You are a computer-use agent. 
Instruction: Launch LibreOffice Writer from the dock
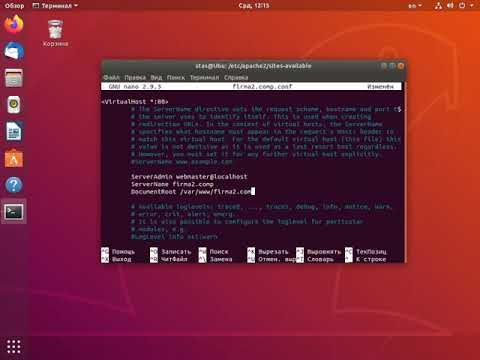(14, 131)
